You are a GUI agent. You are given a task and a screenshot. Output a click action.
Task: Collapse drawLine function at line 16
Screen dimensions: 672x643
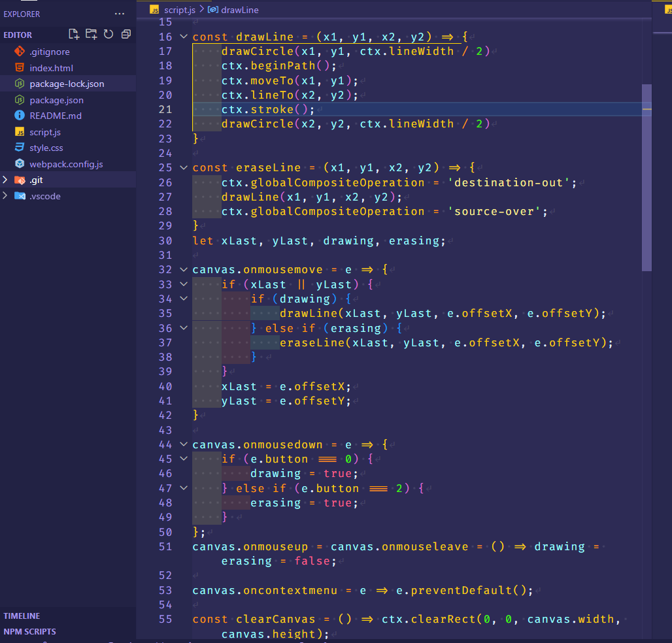[184, 37]
